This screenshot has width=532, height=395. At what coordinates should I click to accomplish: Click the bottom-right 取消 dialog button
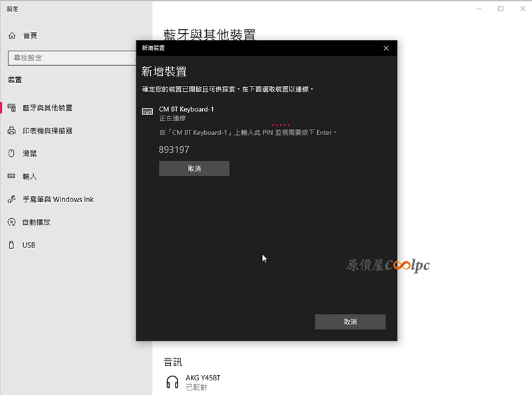(350, 322)
